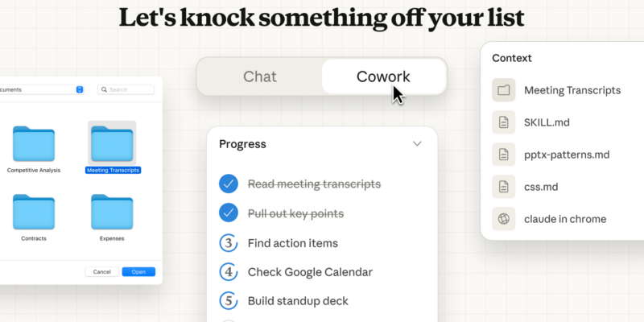Open the Competitive Analysis folder
644x322 pixels.
33,143
